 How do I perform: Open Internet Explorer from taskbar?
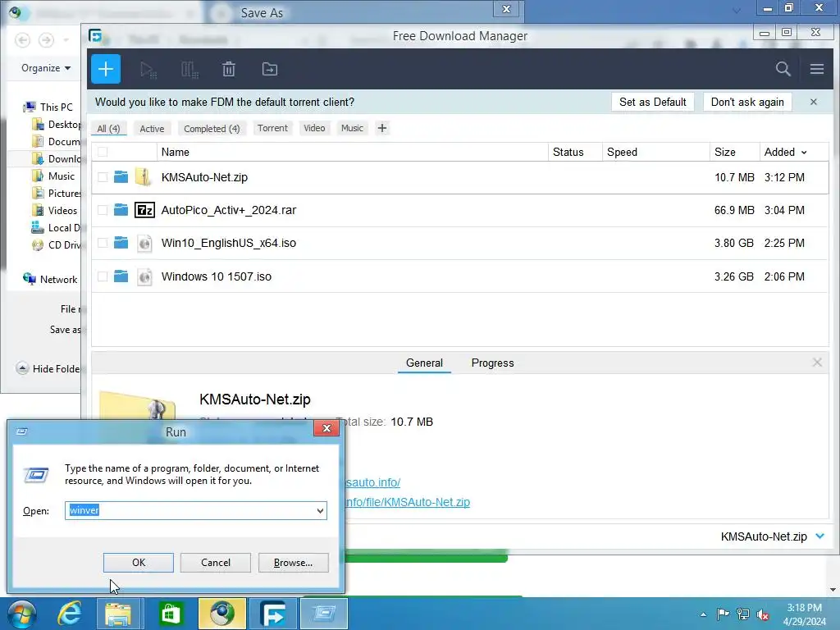(x=70, y=614)
